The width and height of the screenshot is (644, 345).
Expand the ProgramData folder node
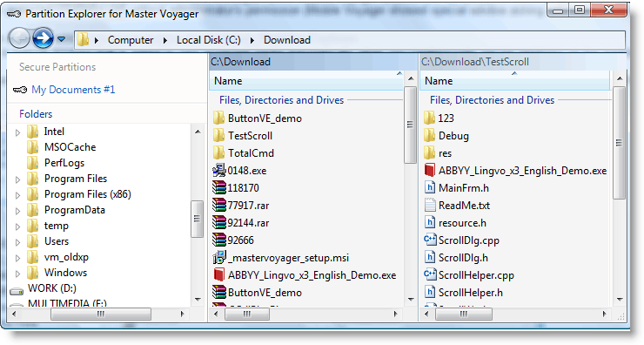tap(17, 211)
